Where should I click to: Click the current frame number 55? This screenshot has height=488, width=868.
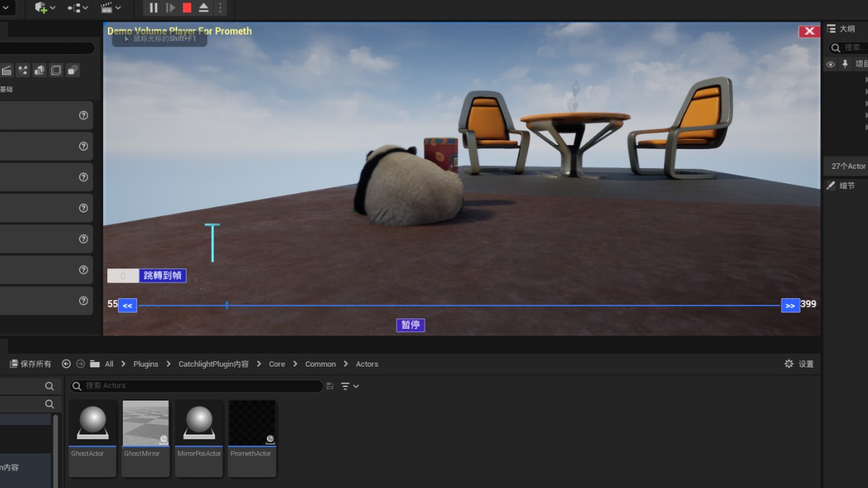[x=113, y=304]
